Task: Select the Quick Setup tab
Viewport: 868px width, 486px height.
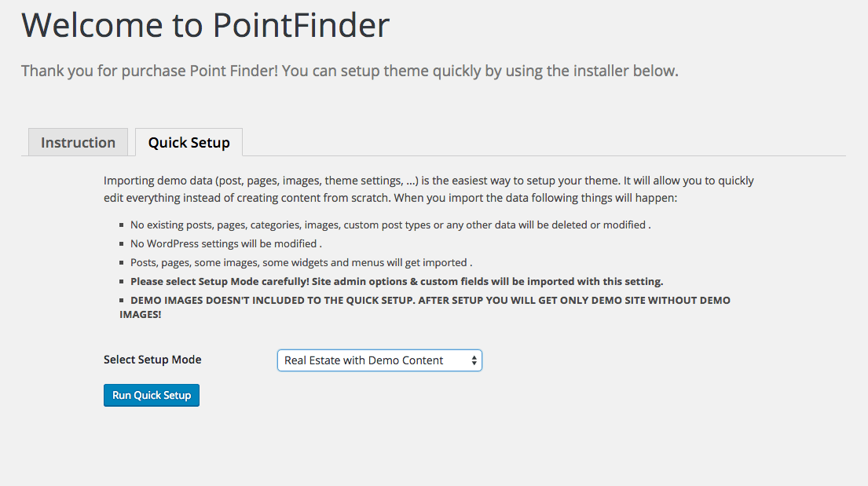Action: [x=189, y=142]
